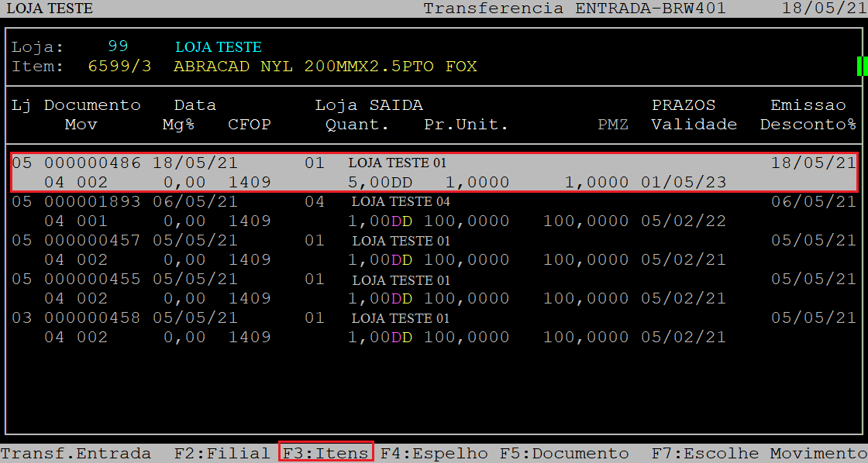Select F5:Documento in the bottom bar
Screen dimensions: 868x463
[564, 453]
